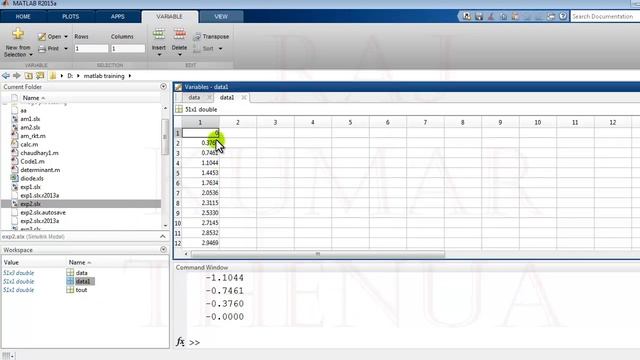Click the browse for folder icon
Viewport: 640px width, 360px height.
click(40, 76)
